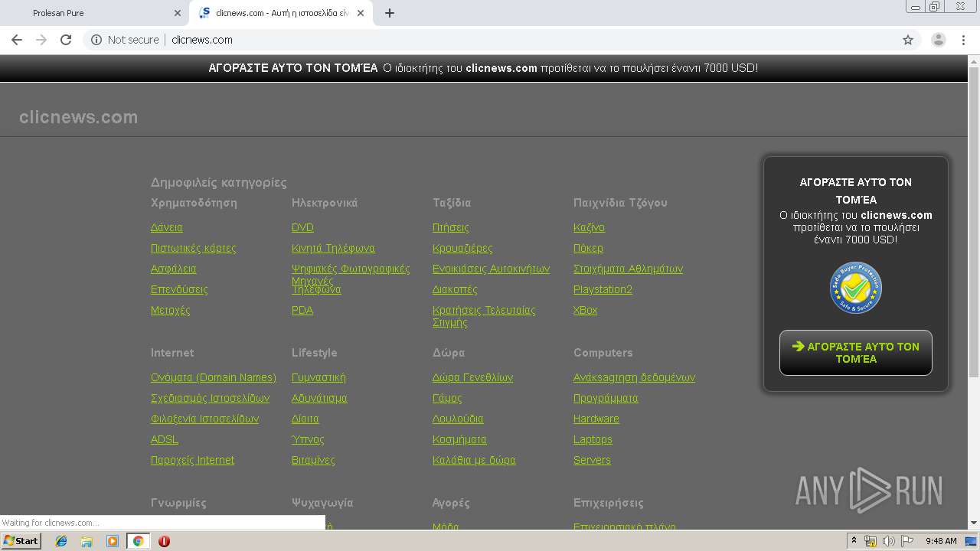This screenshot has width=980, height=551.
Task: Open the Επενδύσεις link
Action: click(x=179, y=289)
